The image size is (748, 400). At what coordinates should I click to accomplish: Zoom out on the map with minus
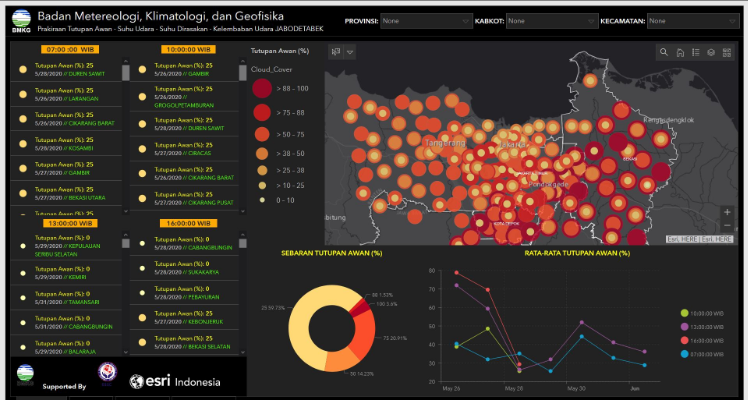727,225
